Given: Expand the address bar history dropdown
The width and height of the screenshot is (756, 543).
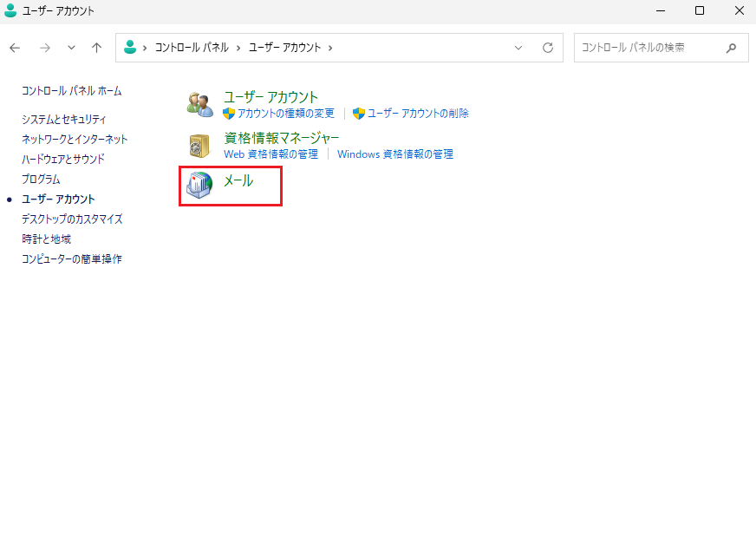Looking at the screenshot, I should click(x=518, y=48).
